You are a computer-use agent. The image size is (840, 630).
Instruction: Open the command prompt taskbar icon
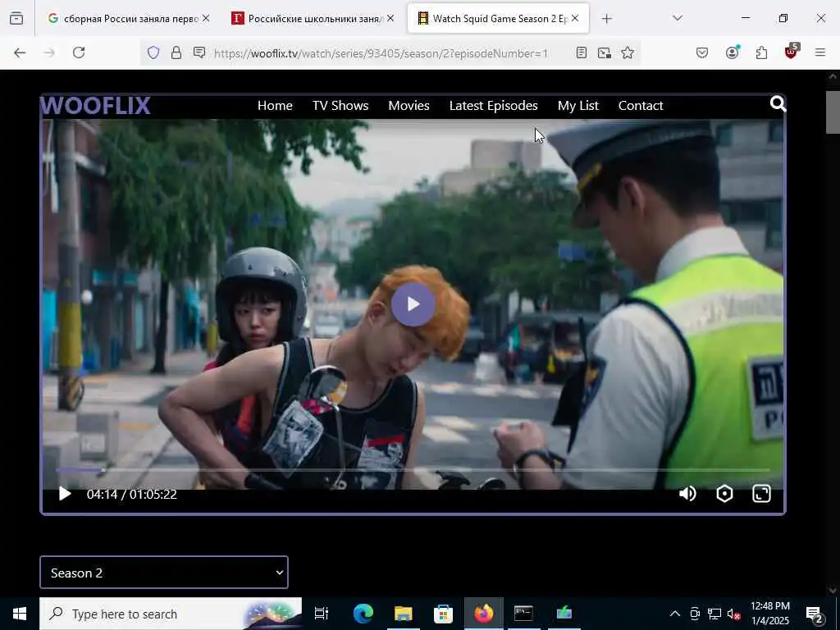523,614
